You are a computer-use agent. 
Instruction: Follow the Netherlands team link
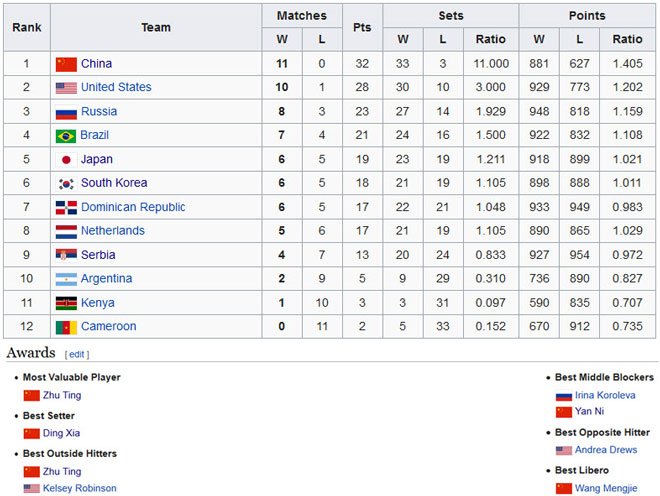click(112, 231)
